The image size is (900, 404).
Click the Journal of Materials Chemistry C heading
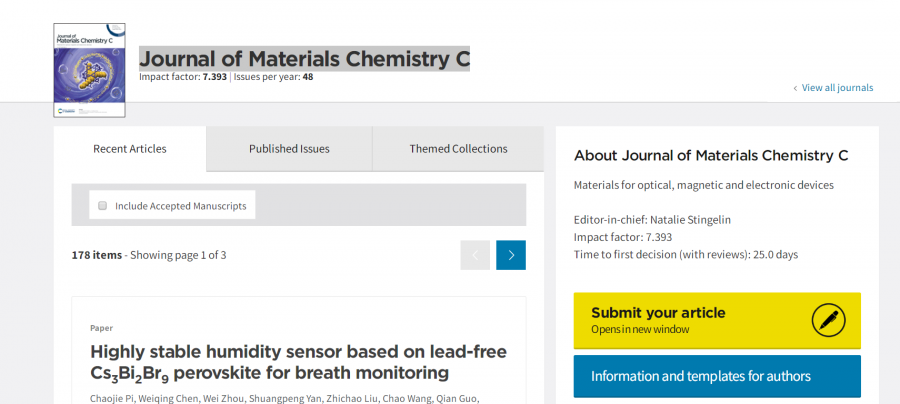pos(304,59)
